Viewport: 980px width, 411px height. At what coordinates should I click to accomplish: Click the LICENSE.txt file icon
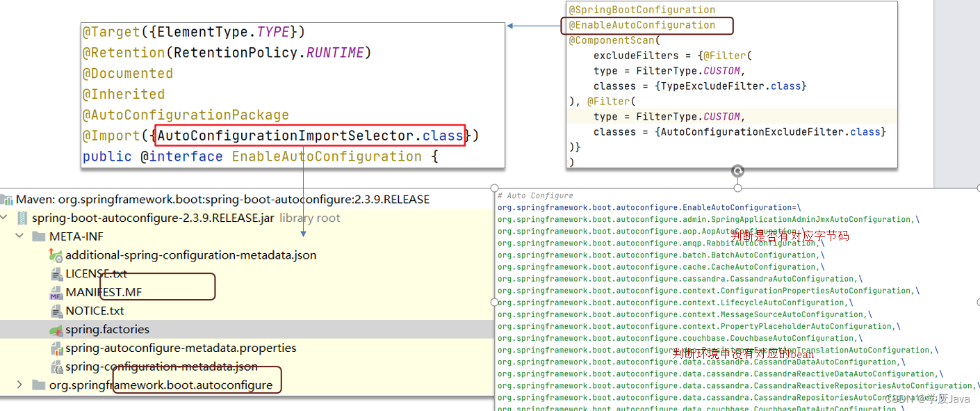tap(56, 274)
